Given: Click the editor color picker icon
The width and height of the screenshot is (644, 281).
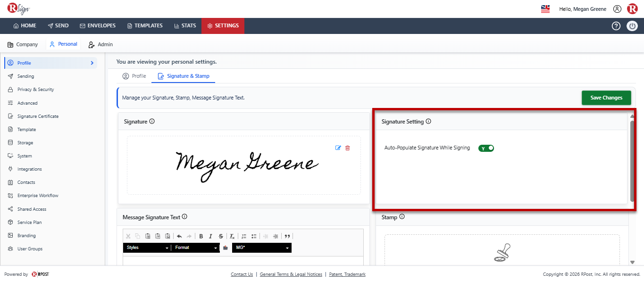Looking at the screenshot, I should point(226,248).
